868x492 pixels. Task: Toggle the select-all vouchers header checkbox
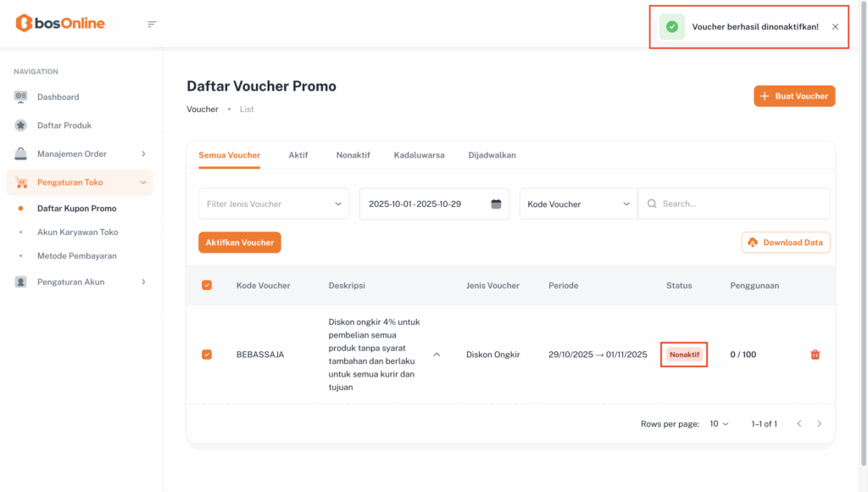pyautogui.click(x=207, y=286)
